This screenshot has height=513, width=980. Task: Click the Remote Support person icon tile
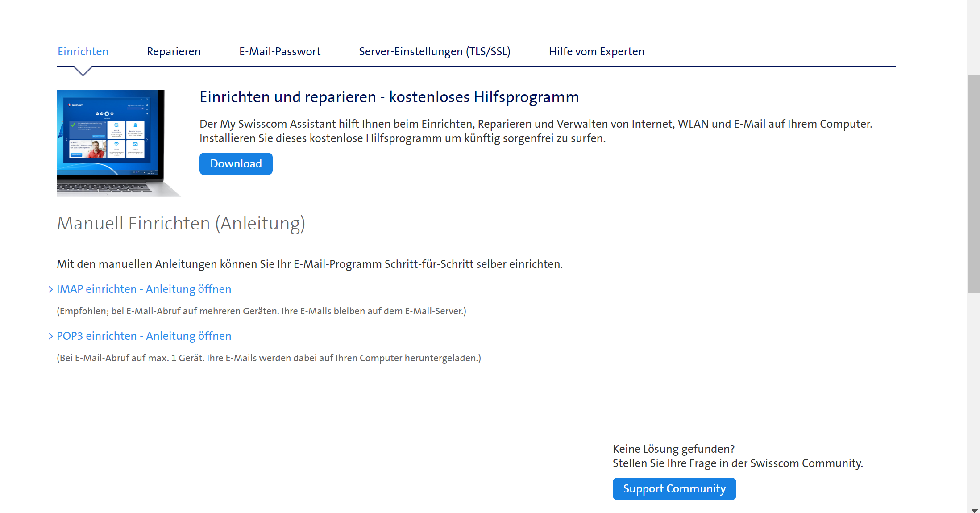tap(135, 125)
